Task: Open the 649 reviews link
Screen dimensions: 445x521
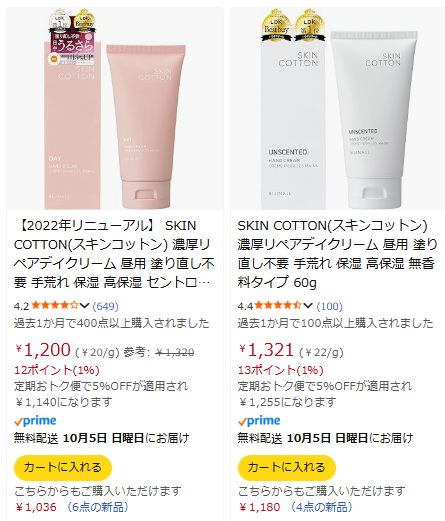Action: [x=105, y=306]
